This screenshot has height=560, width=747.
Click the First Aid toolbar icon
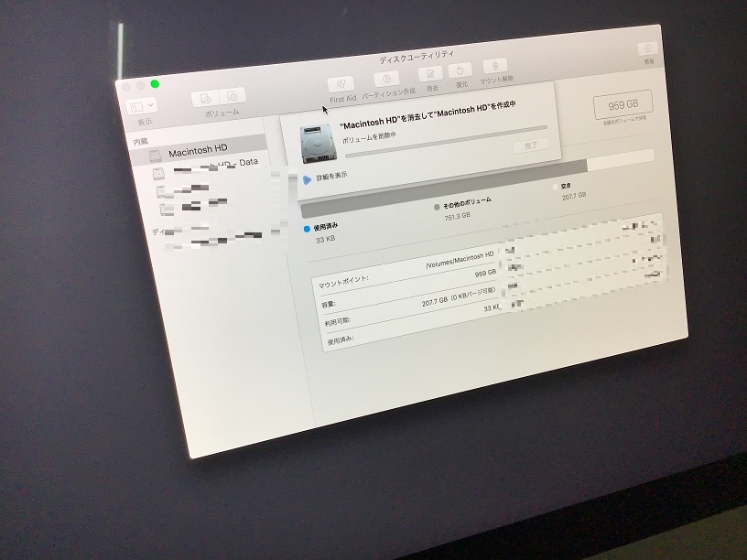coord(341,85)
